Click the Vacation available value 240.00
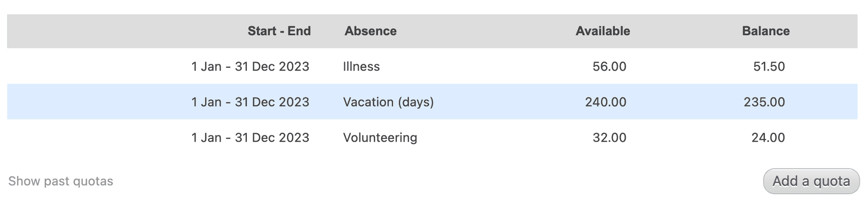Image resolution: width=868 pixels, height=206 pixels. [x=605, y=102]
